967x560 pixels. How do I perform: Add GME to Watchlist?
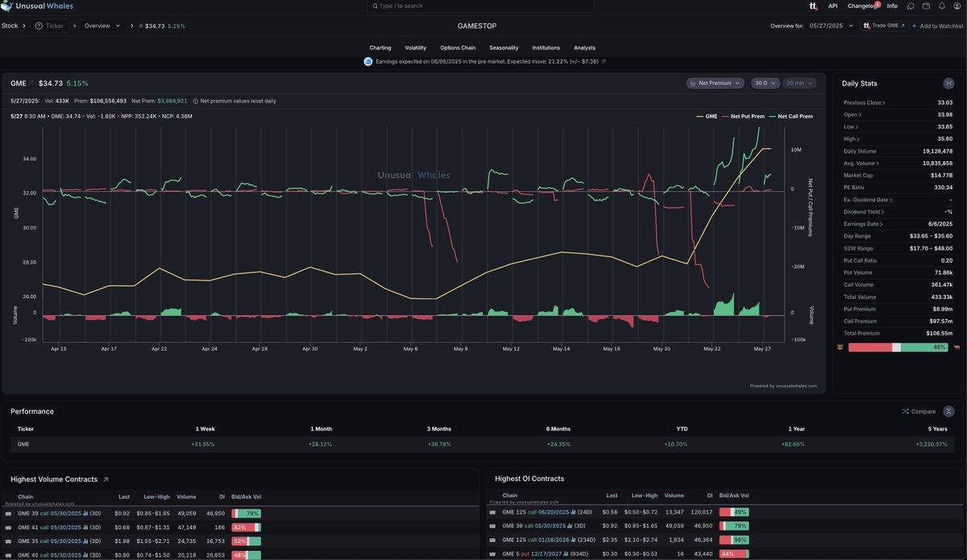pos(937,26)
